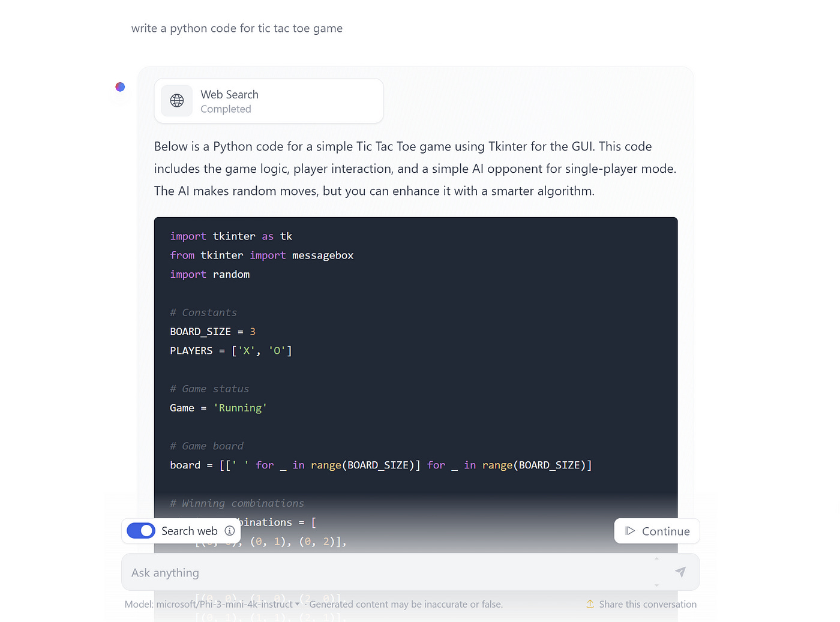Click the Completed status label
The image size is (840, 622).
[x=226, y=109]
